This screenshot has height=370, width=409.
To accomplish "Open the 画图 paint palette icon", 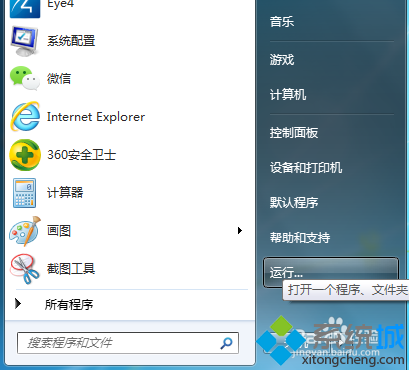I will [x=25, y=231].
